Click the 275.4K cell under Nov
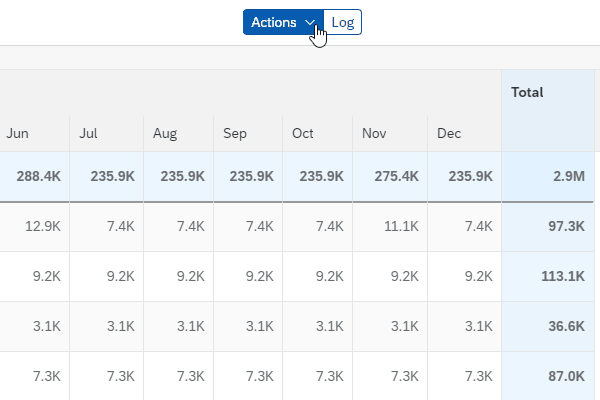 pyautogui.click(x=387, y=176)
